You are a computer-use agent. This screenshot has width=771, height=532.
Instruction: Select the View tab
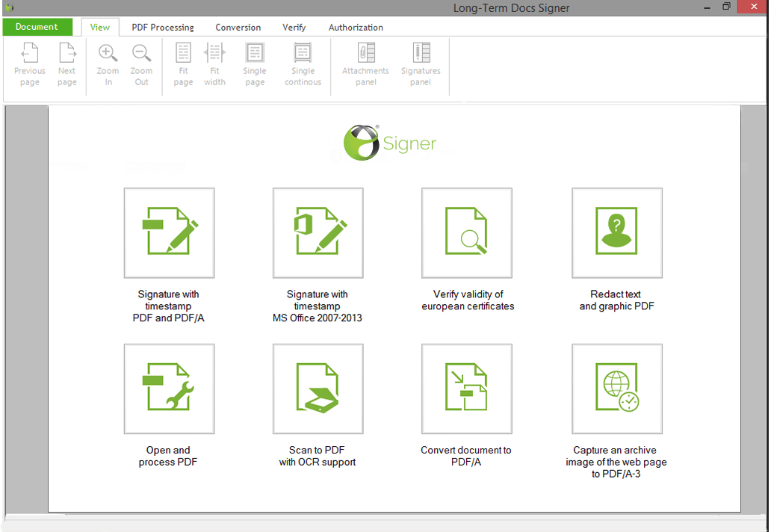click(100, 27)
